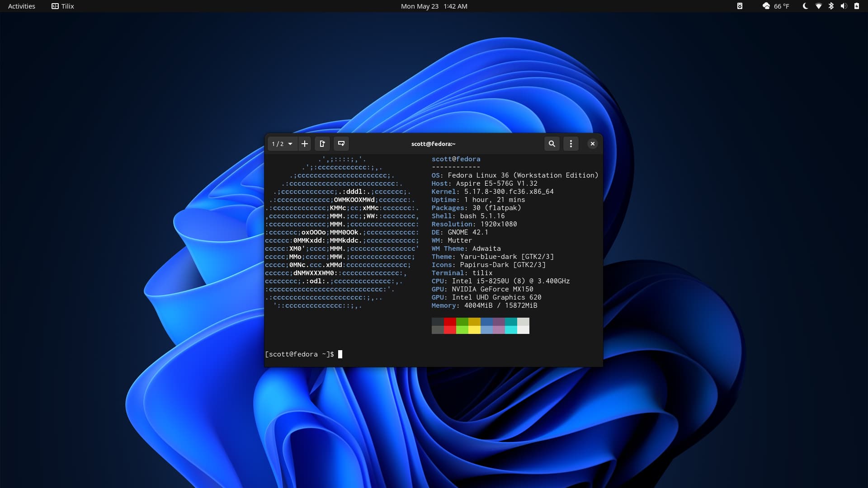Click the volume speaker icon in system tray
This screenshot has width=868, height=488.
click(844, 6)
